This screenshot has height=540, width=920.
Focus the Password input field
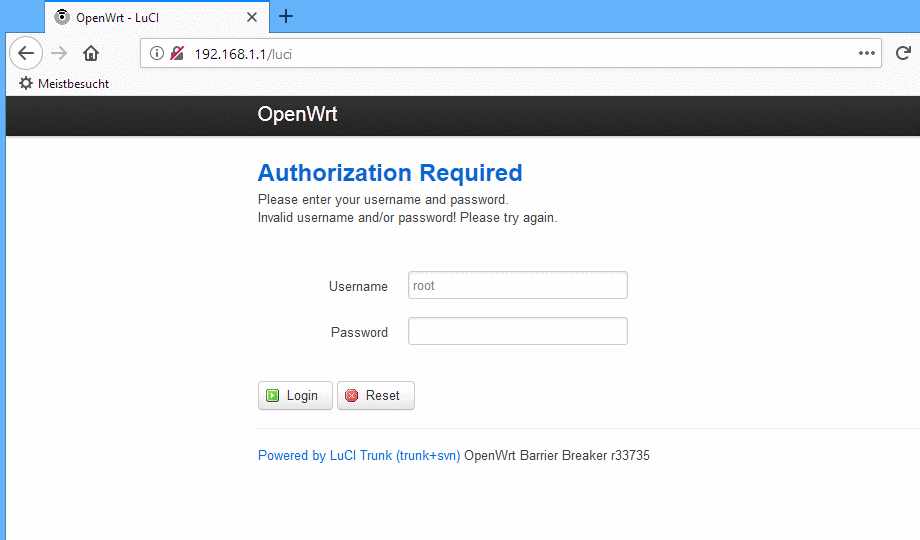(x=518, y=331)
